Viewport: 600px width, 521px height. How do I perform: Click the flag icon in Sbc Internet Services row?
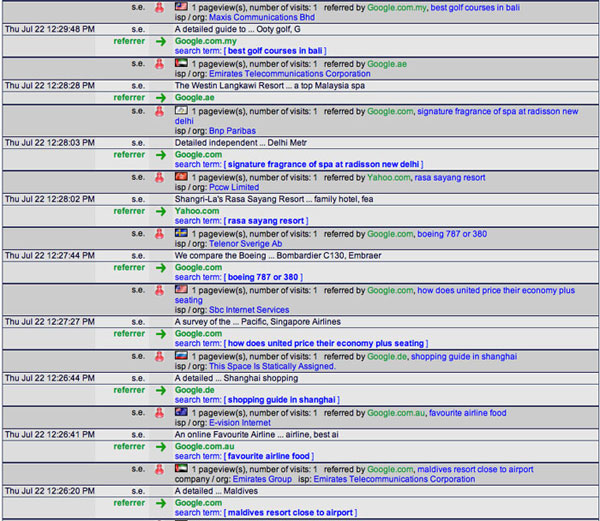click(181, 289)
